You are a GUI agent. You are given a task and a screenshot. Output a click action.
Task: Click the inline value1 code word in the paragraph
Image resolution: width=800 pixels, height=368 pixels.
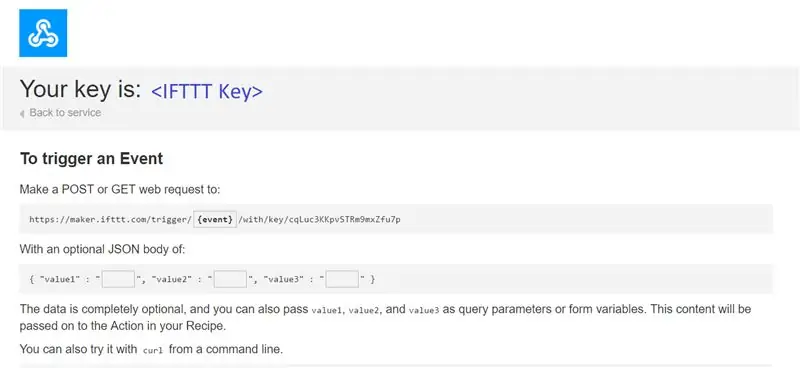click(x=327, y=310)
